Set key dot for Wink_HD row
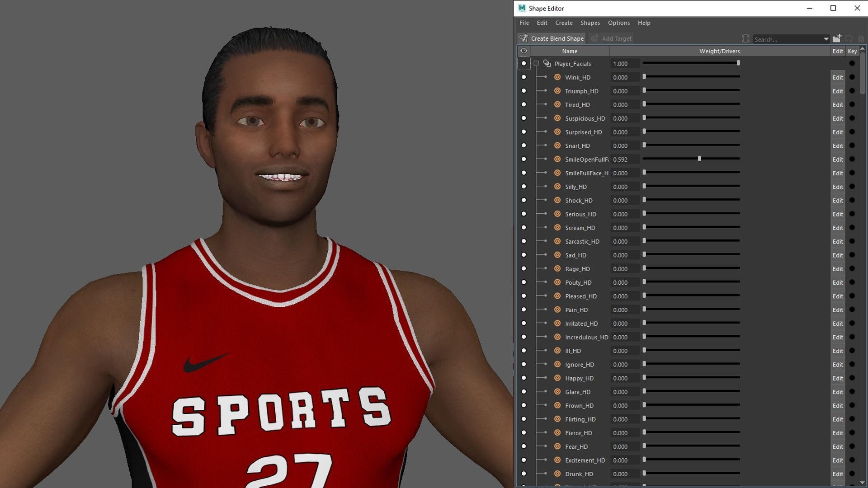Screen dimensions: 868x488 852,77
